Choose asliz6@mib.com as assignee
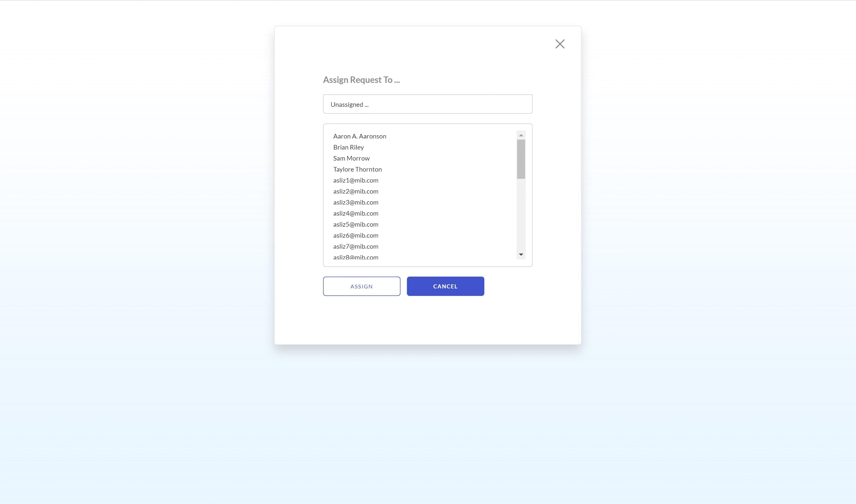Viewport: 856px width, 504px height. pos(356,236)
